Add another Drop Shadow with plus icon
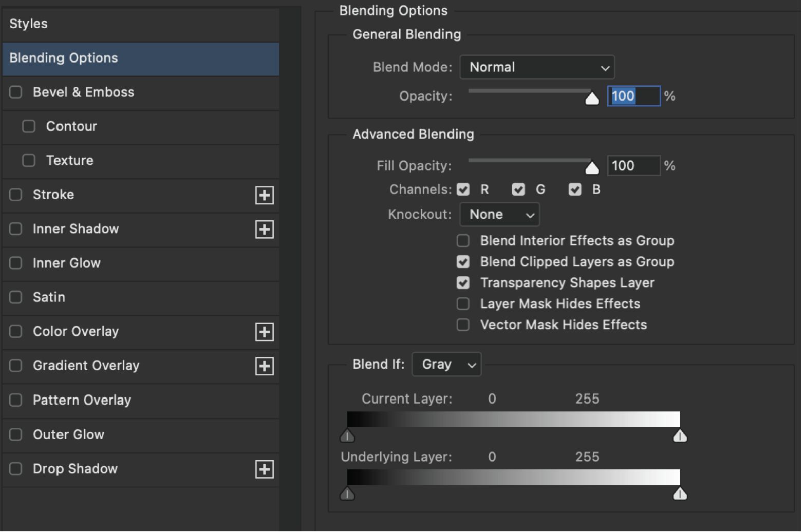 point(265,469)
